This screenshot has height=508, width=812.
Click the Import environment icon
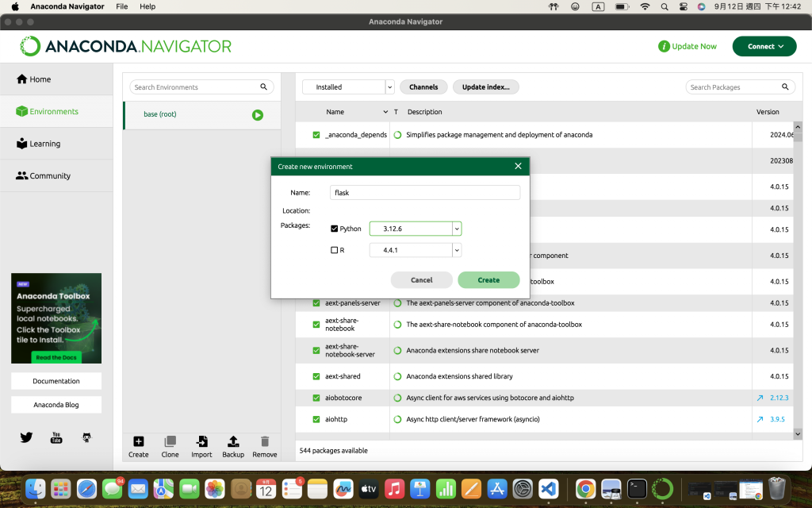(201, 441)
